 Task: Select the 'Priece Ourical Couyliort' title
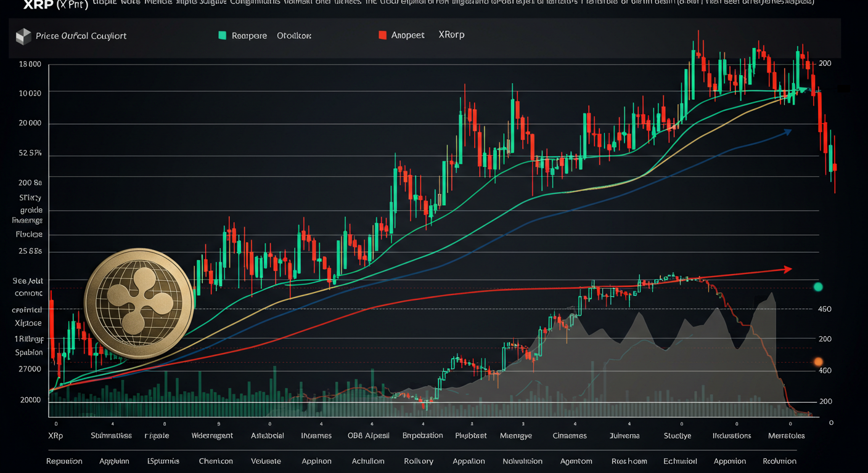pyautogui.click(x=81, y=36)
